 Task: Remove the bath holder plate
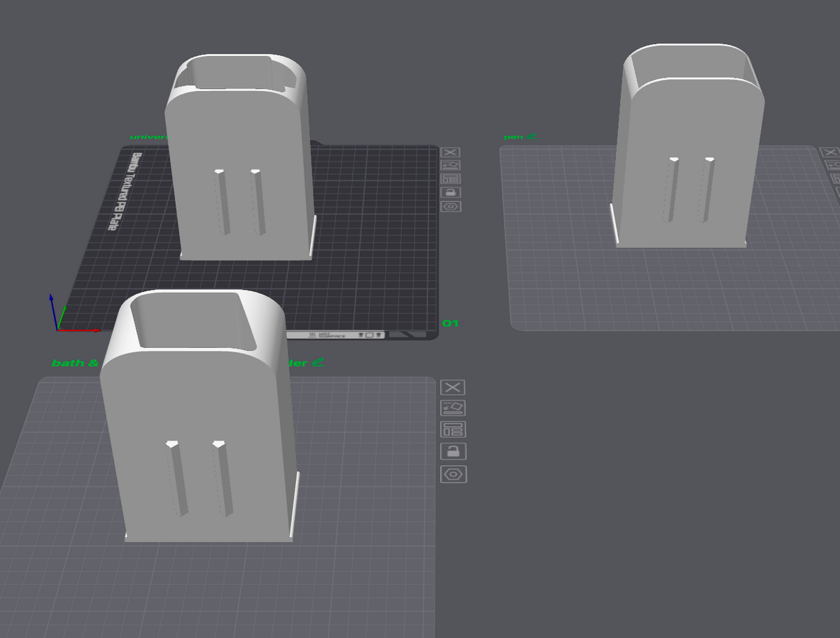(x=453, y=388)
